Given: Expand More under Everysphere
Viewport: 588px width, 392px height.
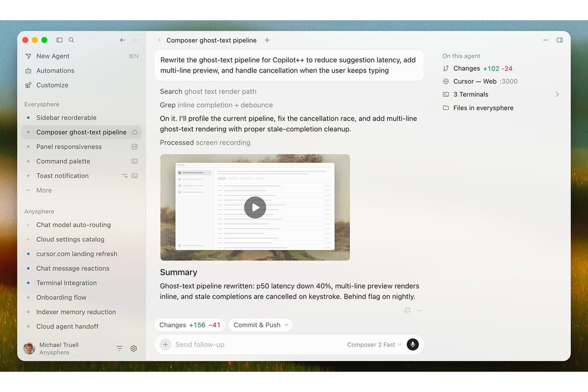Looking at the screenshot, I should point(44,191).
